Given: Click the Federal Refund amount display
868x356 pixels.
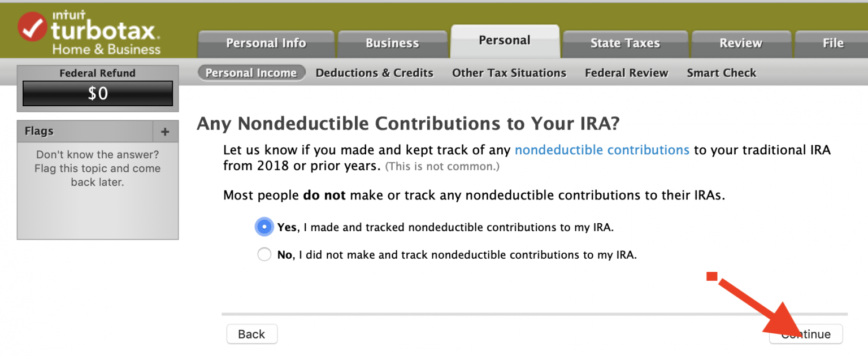Looking at the screenshot, I should 98,93.
